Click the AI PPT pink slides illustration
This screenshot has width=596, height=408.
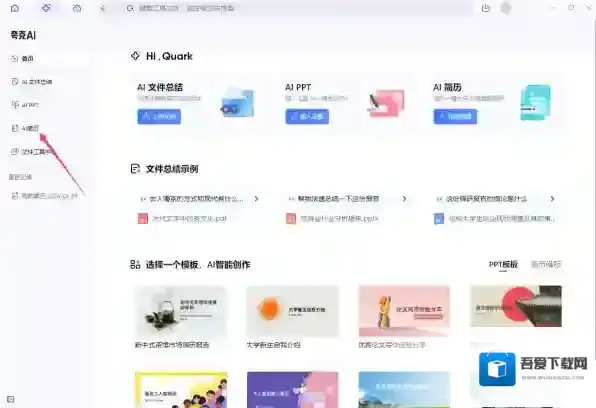[386, 103]
